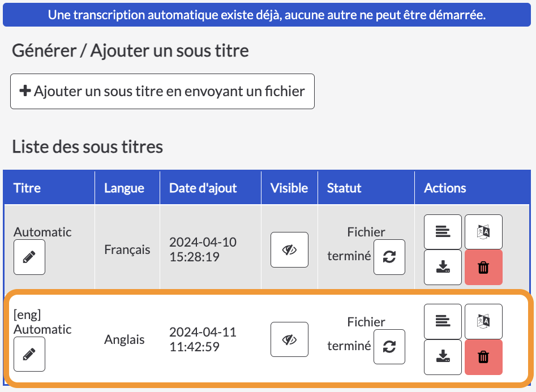Delete the Français Automatic subtitle

coord(483,267)
